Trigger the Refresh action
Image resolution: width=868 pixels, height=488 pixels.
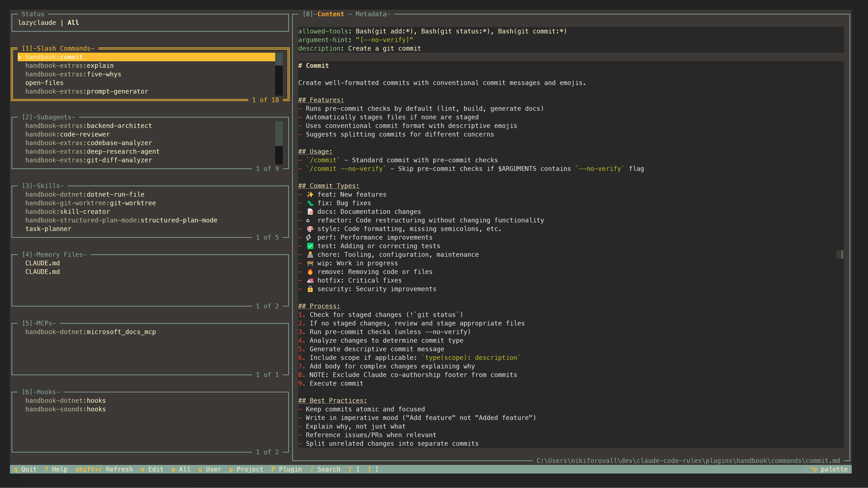[104, 469]
